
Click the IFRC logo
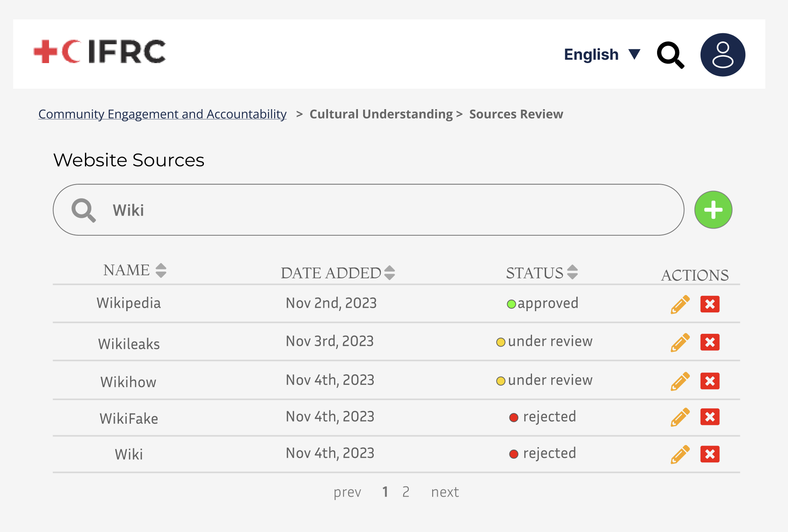[x=99, y=52]
